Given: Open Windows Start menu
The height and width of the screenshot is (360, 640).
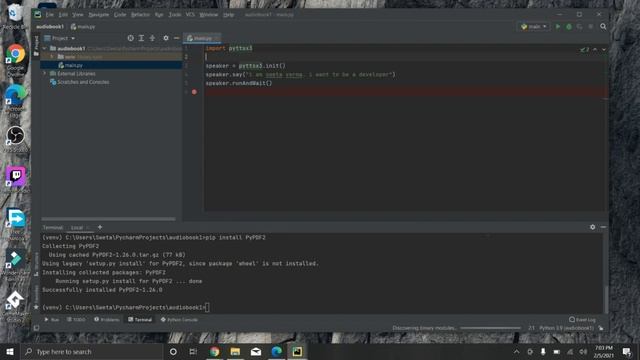Looking at the screenshot, I should tap(10, 351).
